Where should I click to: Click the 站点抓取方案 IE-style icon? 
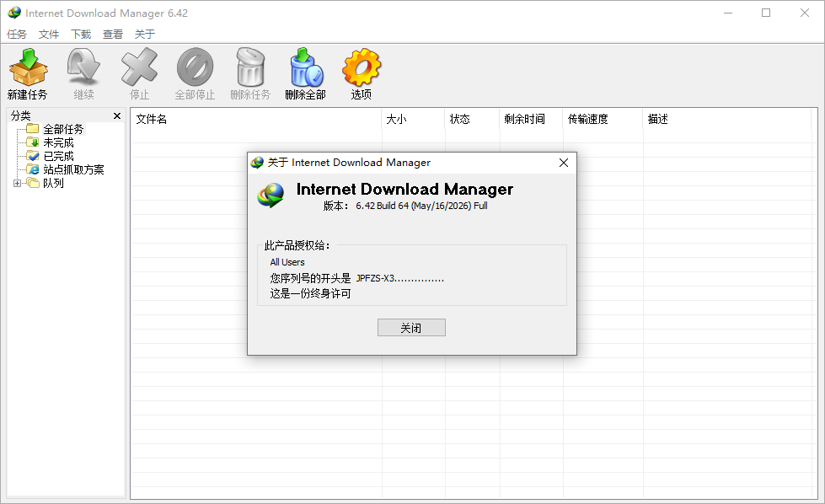point(33,169)
